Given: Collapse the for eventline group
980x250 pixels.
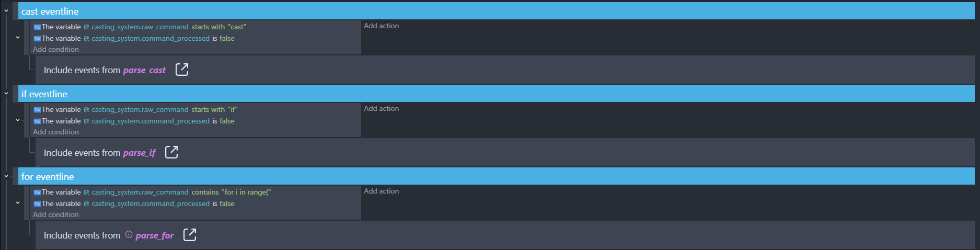Looking at the screenshot, I should pos(6,176).
